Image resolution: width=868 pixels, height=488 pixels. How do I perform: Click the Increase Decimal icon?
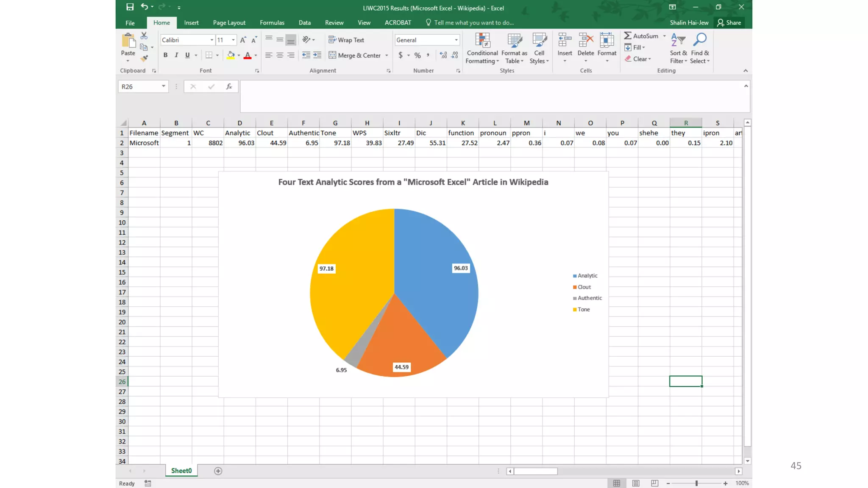443,55
